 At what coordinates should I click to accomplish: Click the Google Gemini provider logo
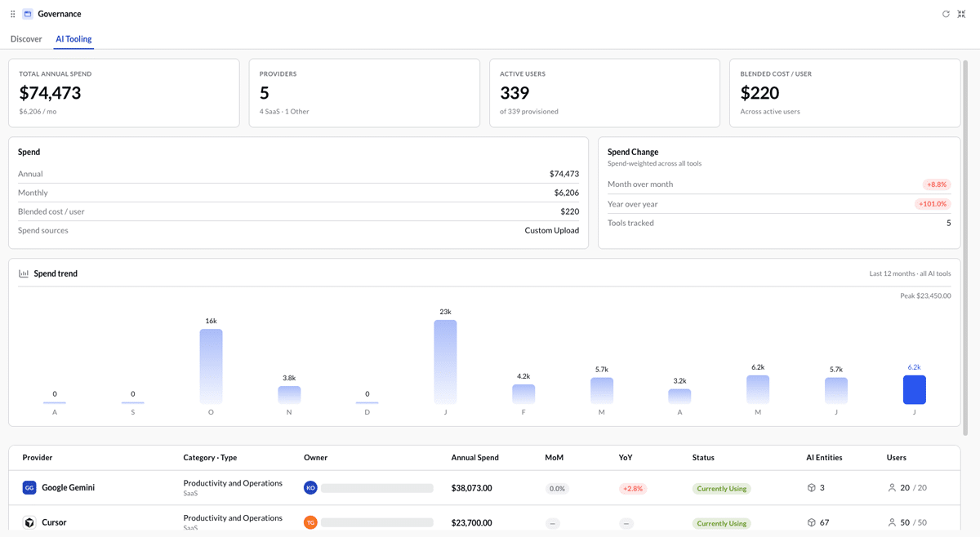coord(29,488)
